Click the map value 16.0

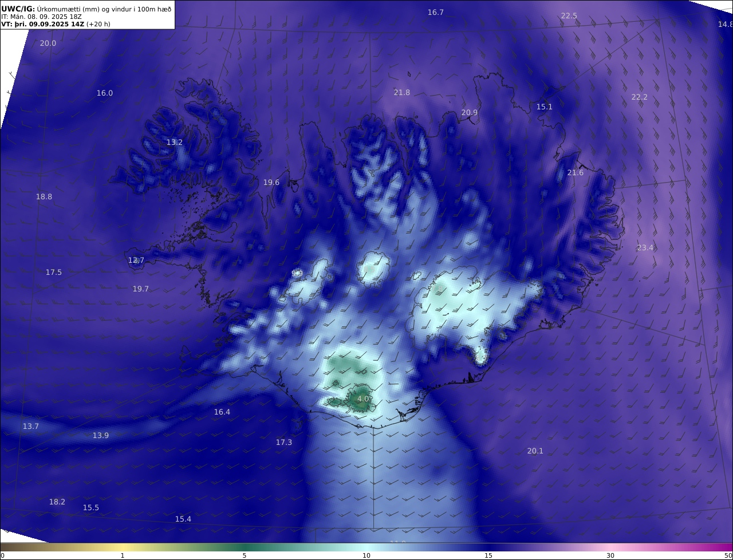[105, 93]
